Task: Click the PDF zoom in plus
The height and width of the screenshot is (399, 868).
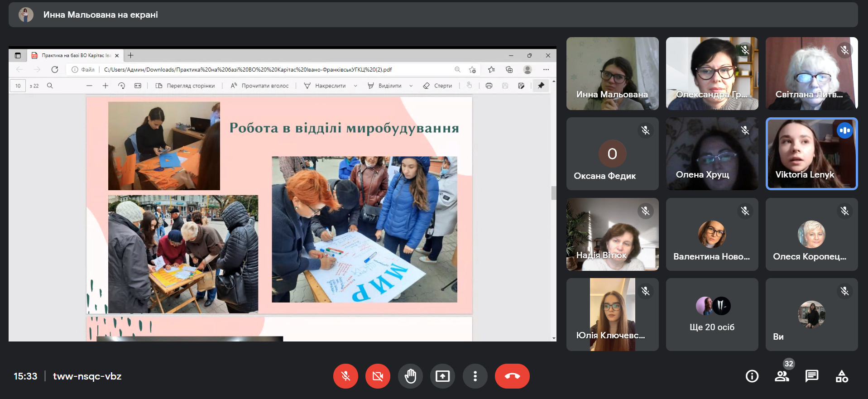Action: tap(106, 86)
